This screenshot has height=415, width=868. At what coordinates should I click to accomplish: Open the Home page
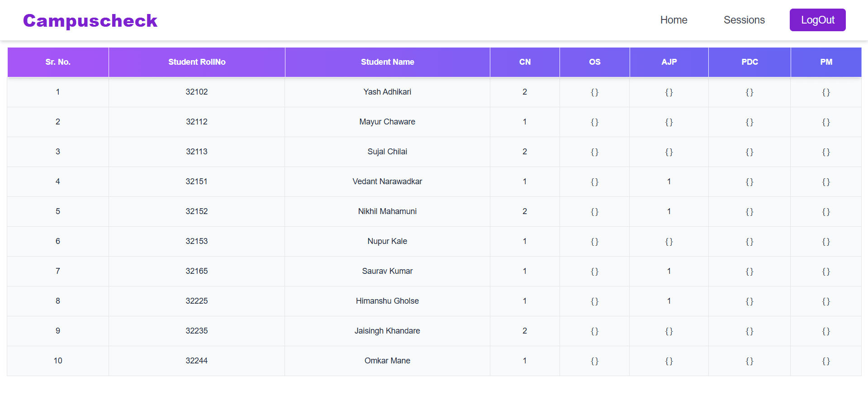tap(674, 20)
